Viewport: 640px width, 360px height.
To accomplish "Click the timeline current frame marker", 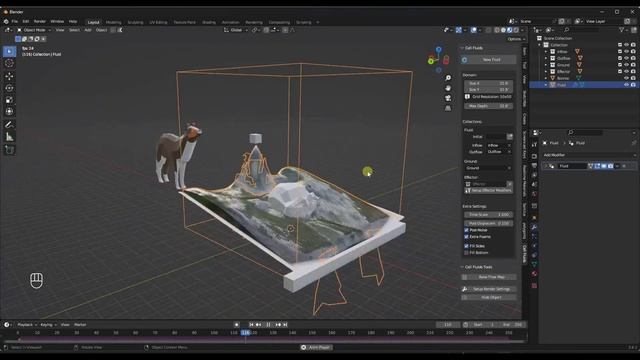I will click(x=245, y=333).
